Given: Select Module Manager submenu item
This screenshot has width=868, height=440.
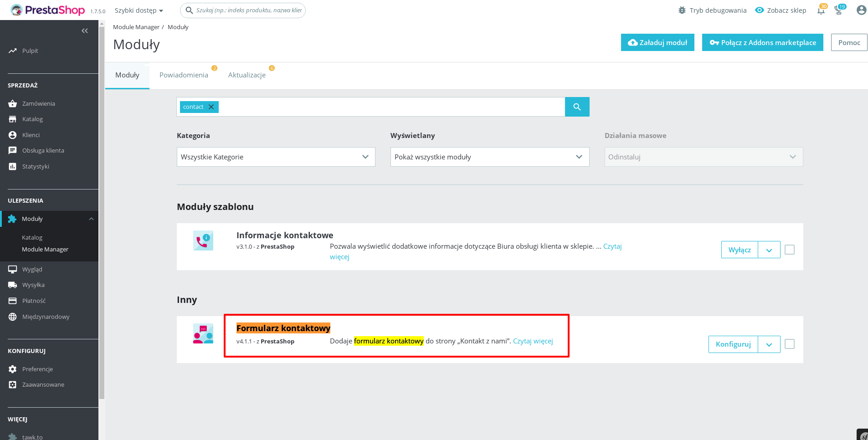Looking at the screenshot, I should [45, 249].
